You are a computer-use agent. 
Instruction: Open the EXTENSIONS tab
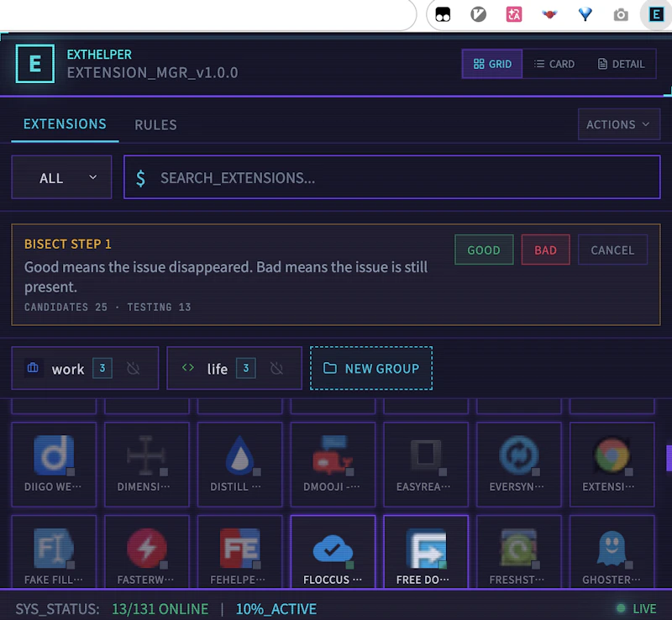(x=65, y=124)
